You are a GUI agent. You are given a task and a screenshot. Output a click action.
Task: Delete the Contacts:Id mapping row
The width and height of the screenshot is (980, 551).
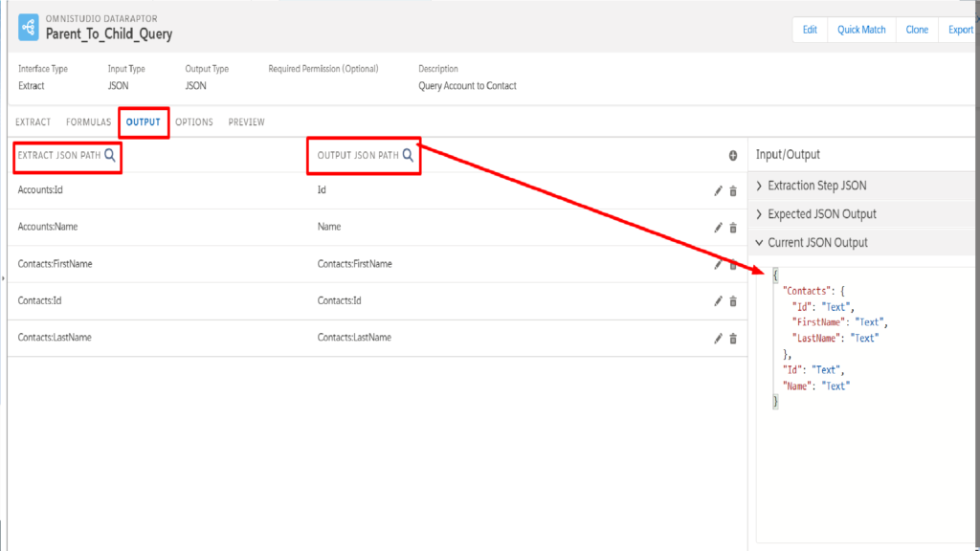pyautogui.click(x=733, y=301)
